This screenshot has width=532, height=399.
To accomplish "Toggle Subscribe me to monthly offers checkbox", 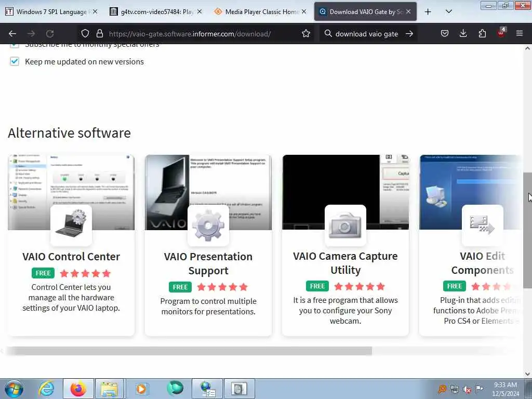I will (x=14, y=45).
